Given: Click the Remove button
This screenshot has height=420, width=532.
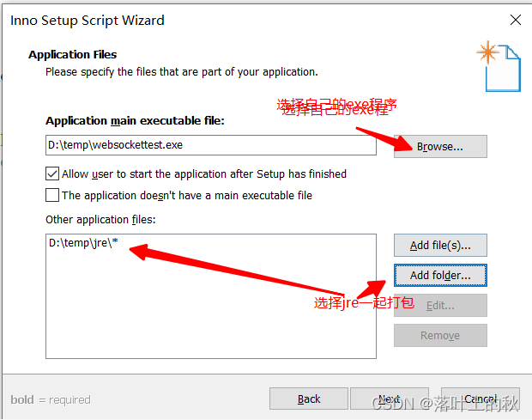Looking at the screenshot, I should 440,336.
